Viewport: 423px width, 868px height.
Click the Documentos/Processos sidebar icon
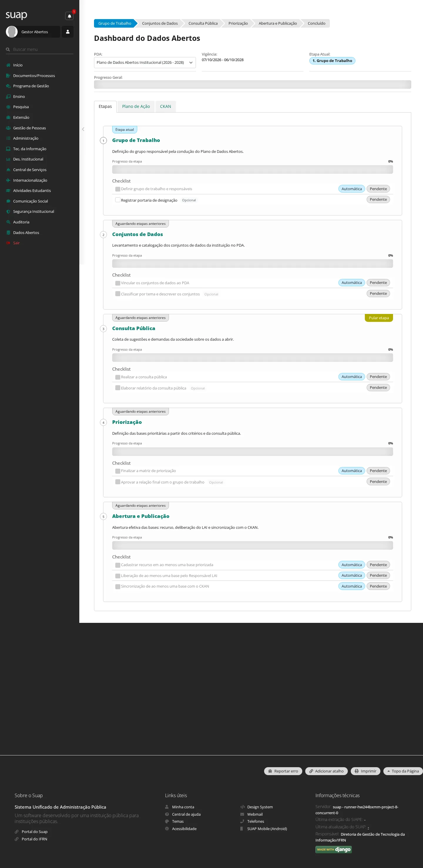[x=8, y=76]
